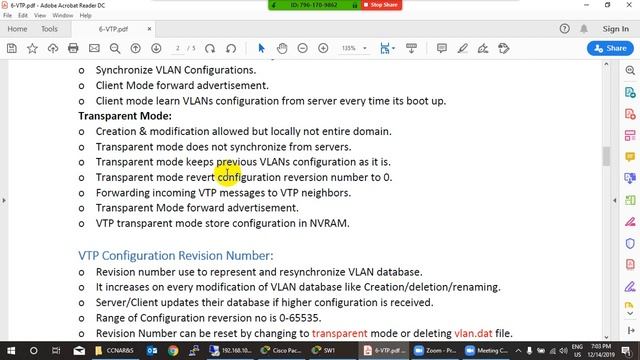Screen dimensions: 640x360
Task: Click the 'Transparent Mode:' bold heading
Action: [125, 116]
